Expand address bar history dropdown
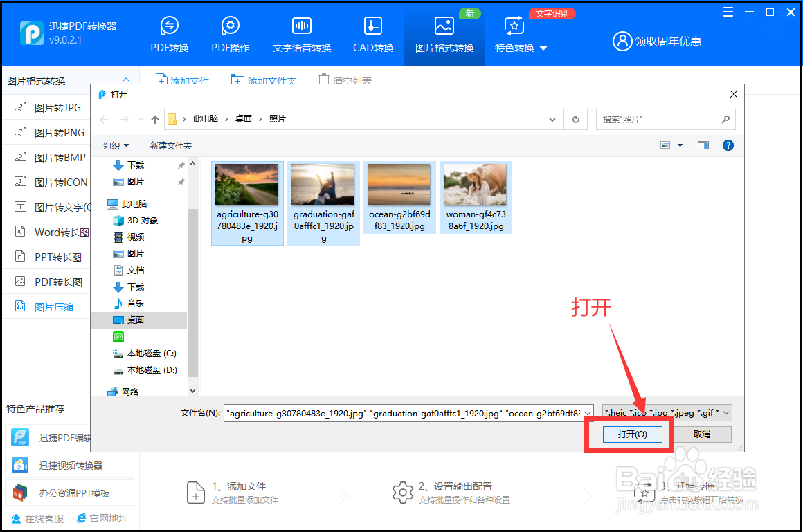This screenshot has height=532, width=803. coord(552,119)
